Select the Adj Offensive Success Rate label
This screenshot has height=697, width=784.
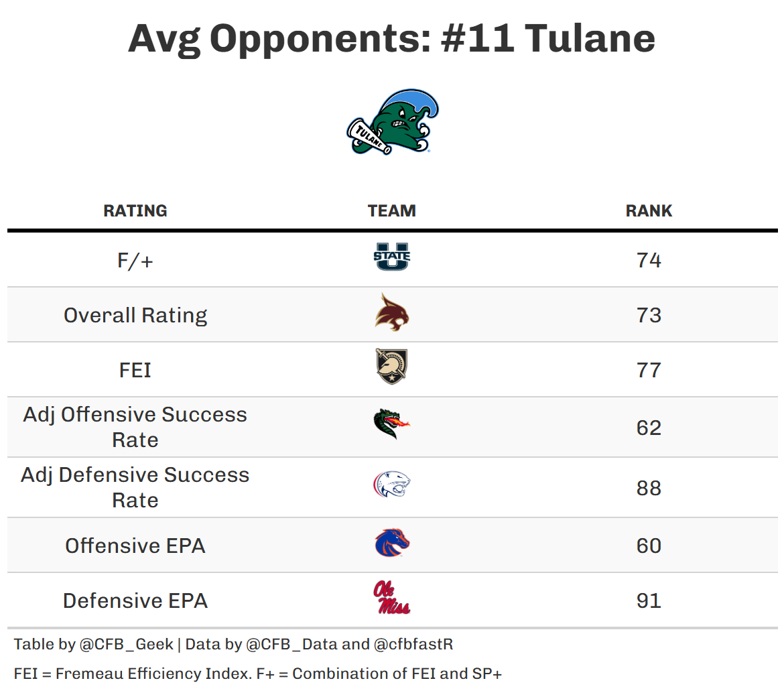click(x=135, y=427)
